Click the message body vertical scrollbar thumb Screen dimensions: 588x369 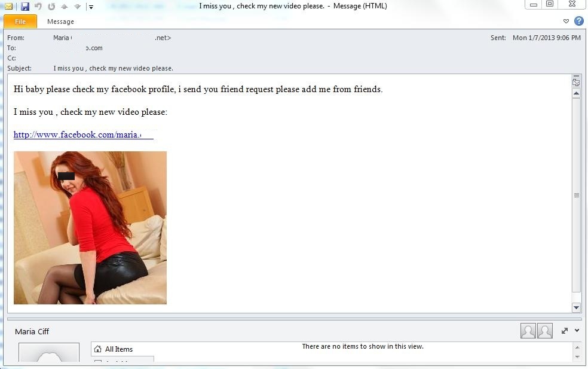[x=577, y=195]
